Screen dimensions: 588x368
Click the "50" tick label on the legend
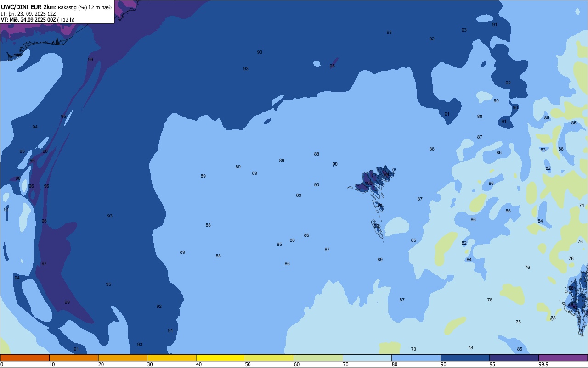click(248, 364)
